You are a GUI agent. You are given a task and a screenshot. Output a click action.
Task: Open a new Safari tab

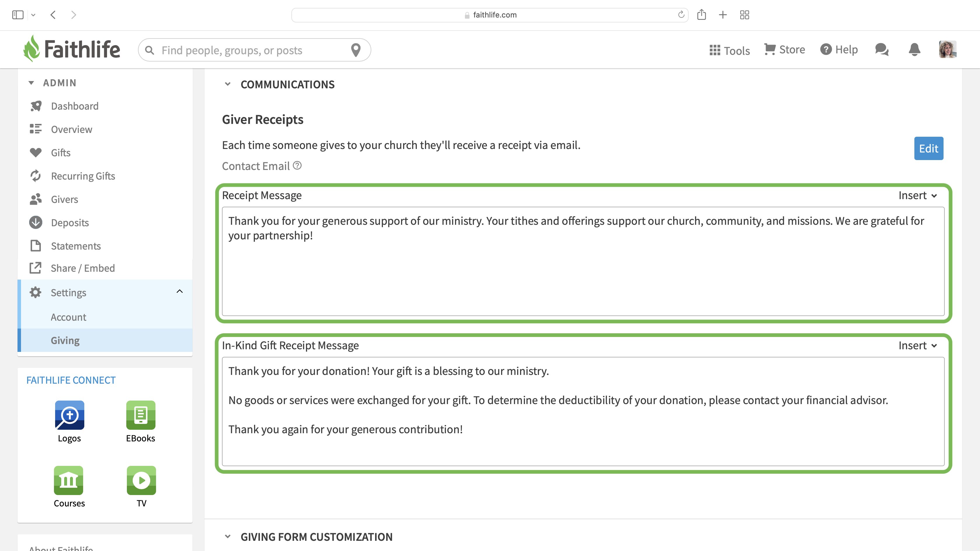[x=723, y=15]
